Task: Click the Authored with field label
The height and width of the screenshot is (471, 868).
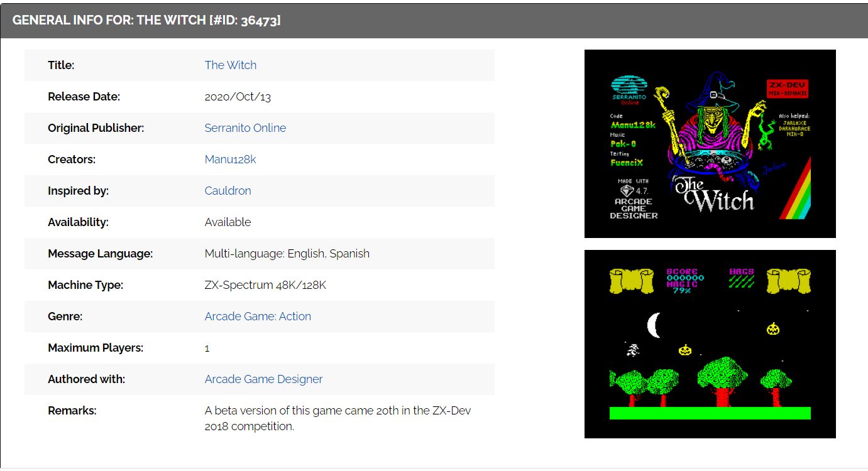Action: tap(86, 379)
